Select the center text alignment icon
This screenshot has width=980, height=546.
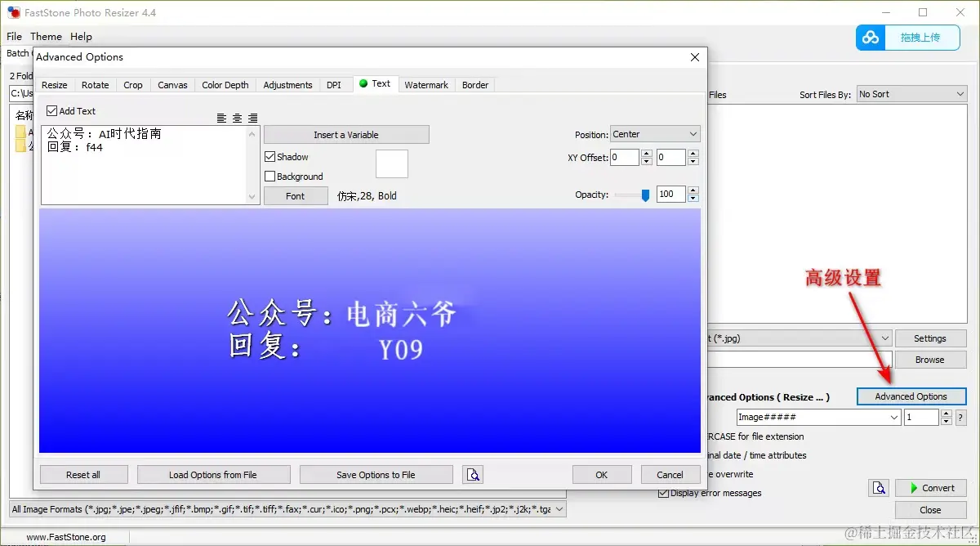(x=237, y=118)
